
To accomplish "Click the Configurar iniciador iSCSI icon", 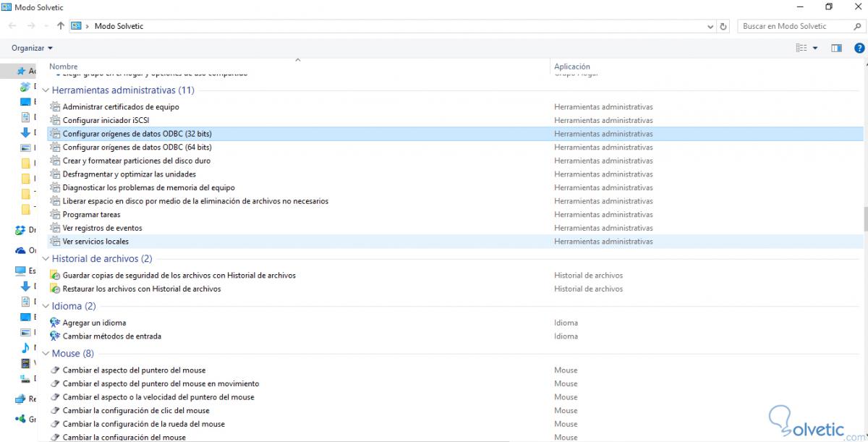I will click(x=55, y=120).
